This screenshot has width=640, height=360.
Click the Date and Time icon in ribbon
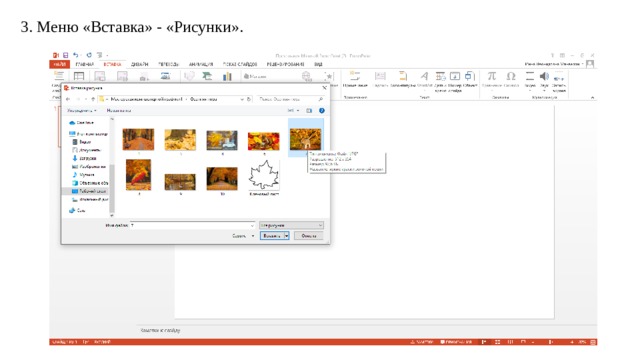pos(440,76)
